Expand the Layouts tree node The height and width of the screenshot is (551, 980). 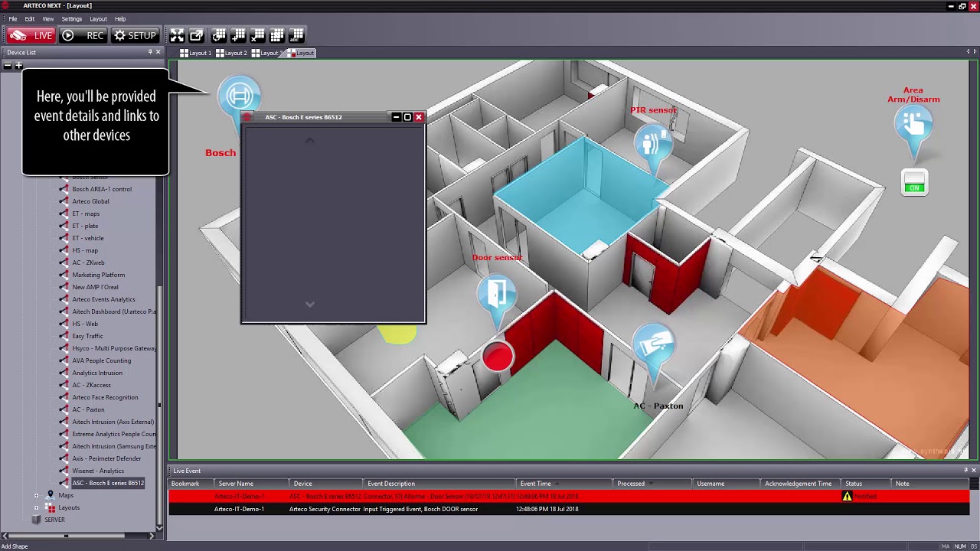(36, 507)
